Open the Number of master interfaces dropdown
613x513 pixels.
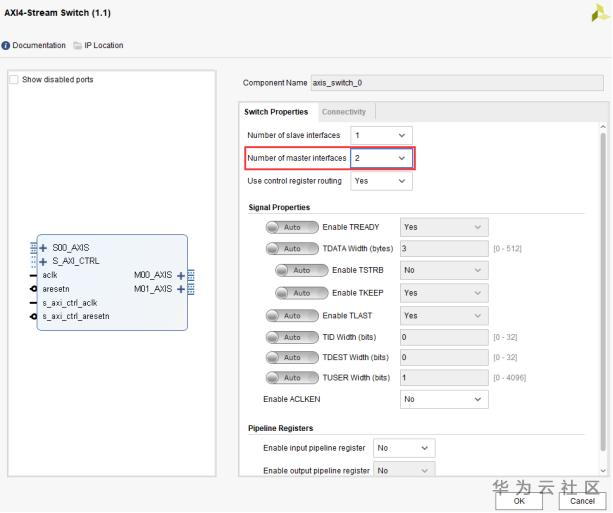click(380, 158)
